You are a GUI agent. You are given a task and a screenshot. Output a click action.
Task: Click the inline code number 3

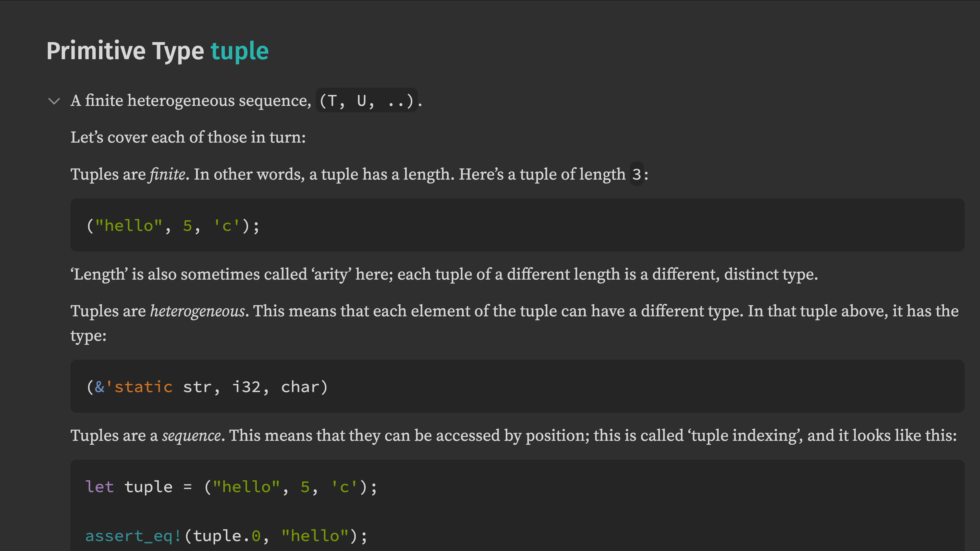pos(636,174)
